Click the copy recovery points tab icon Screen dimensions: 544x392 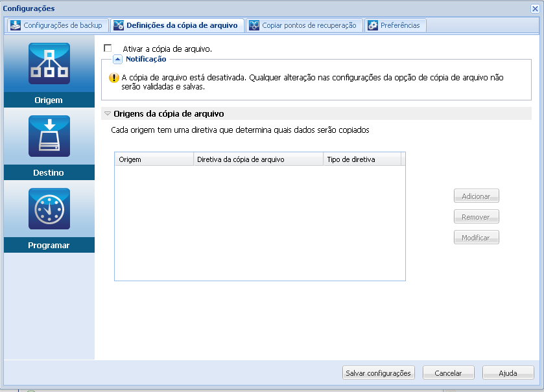[254, 25]
